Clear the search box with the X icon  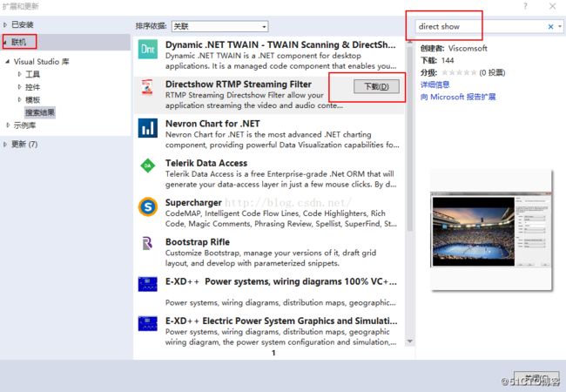point(550,26)
